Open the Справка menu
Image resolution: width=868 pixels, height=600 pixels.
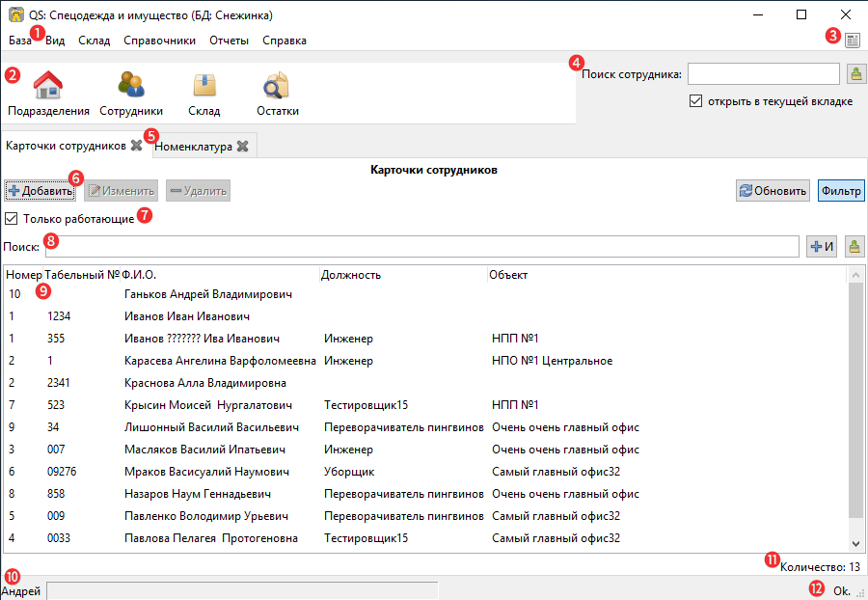[x=284, y=41]
